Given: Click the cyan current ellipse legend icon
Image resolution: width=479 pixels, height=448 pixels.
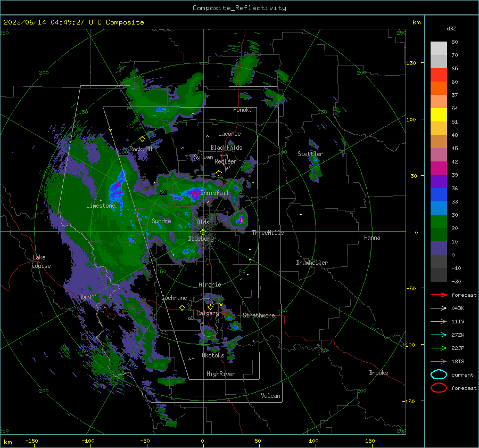Looking at the screenshot, I should (x=439, y=374).
